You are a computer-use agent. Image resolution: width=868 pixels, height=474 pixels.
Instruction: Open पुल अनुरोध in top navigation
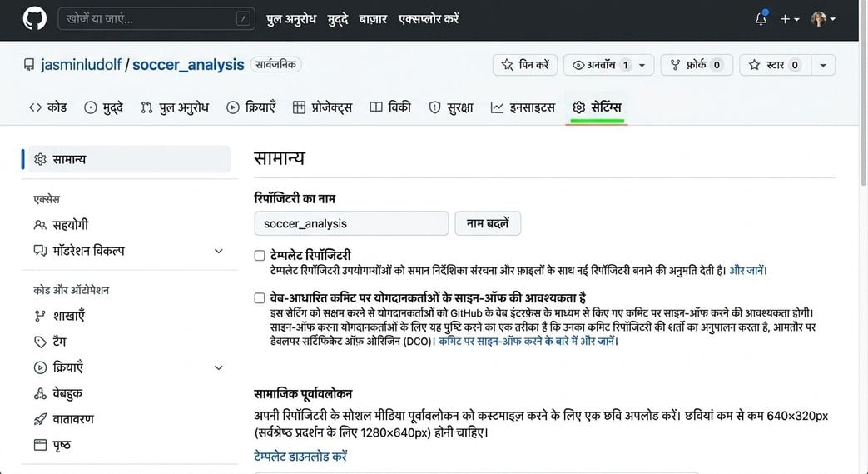click(291, 19)
